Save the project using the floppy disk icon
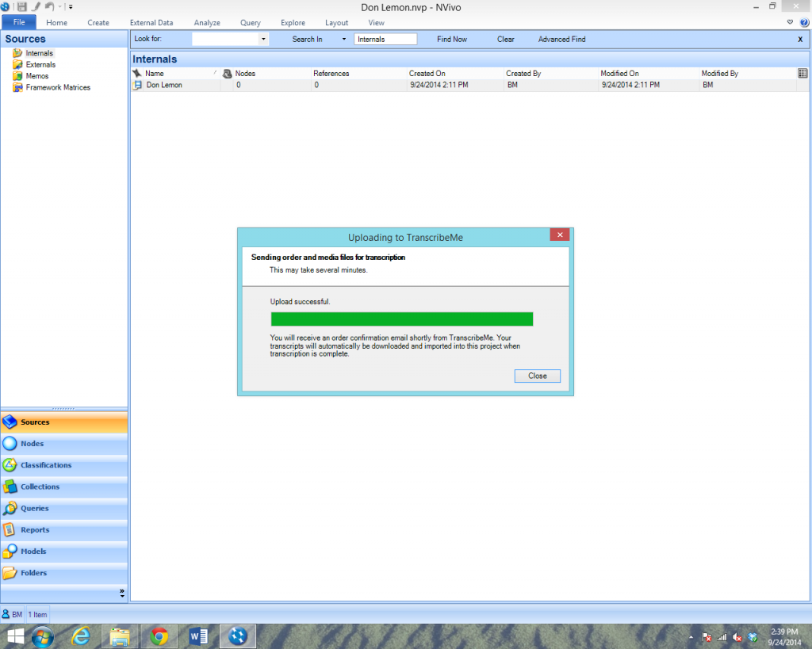This screenshot has width=812, height=649. [21, 6]
